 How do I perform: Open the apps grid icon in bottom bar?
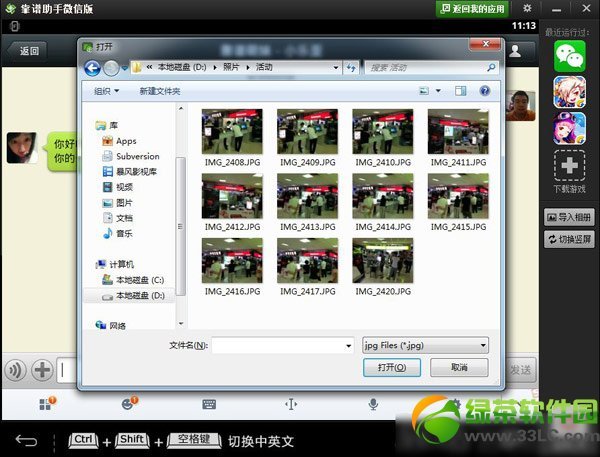pyautogui.click(x=46, y=404)
